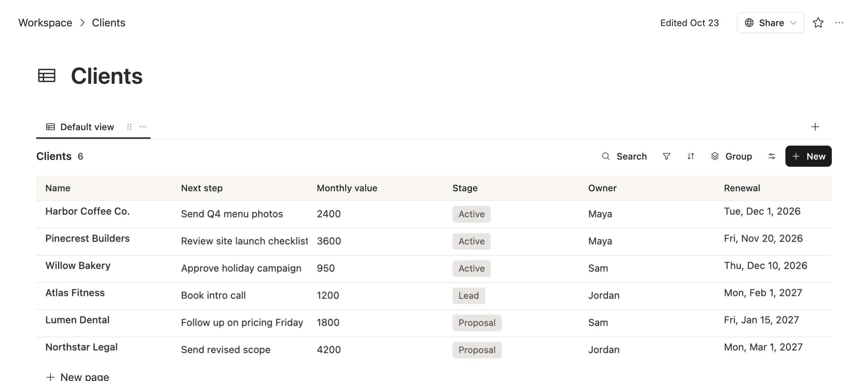Open view settings sliders icon
The image size is (868, 381).
click(772, 156)
